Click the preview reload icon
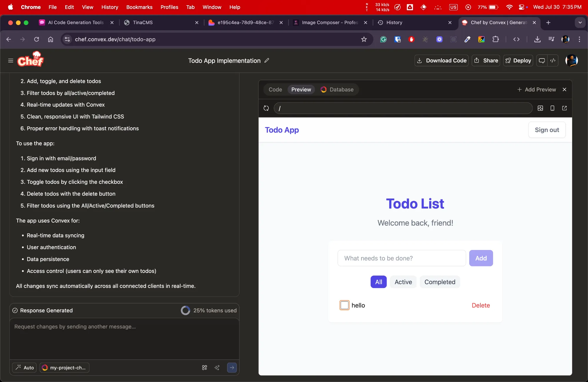The image size is (588, 382). 266,108
